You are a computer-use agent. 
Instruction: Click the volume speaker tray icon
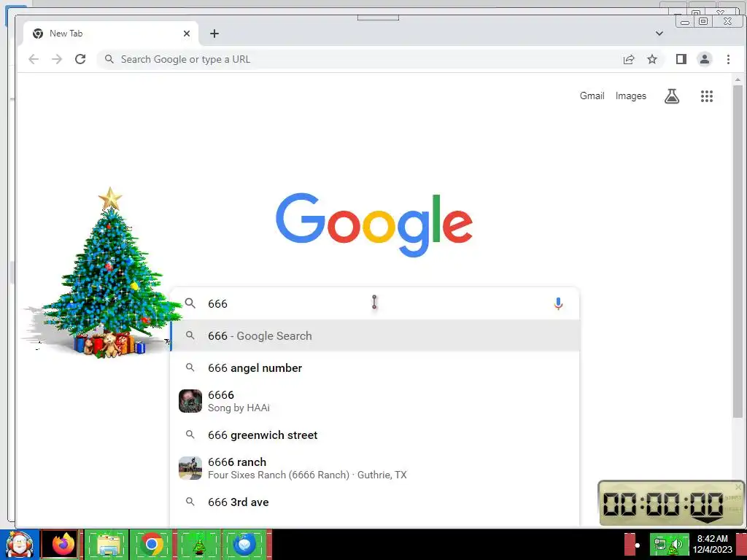tap(676, 545)
